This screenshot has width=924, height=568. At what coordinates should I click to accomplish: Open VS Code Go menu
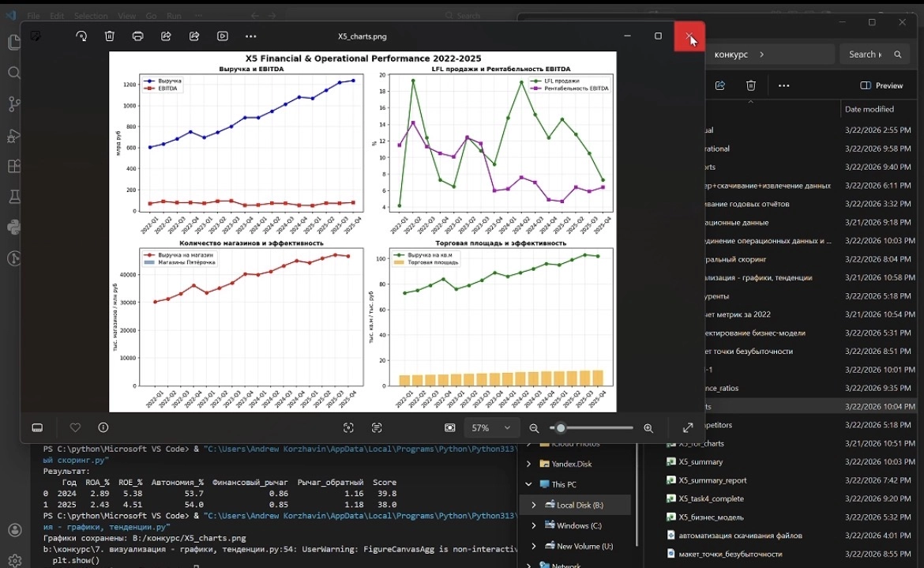coord(151,16)
